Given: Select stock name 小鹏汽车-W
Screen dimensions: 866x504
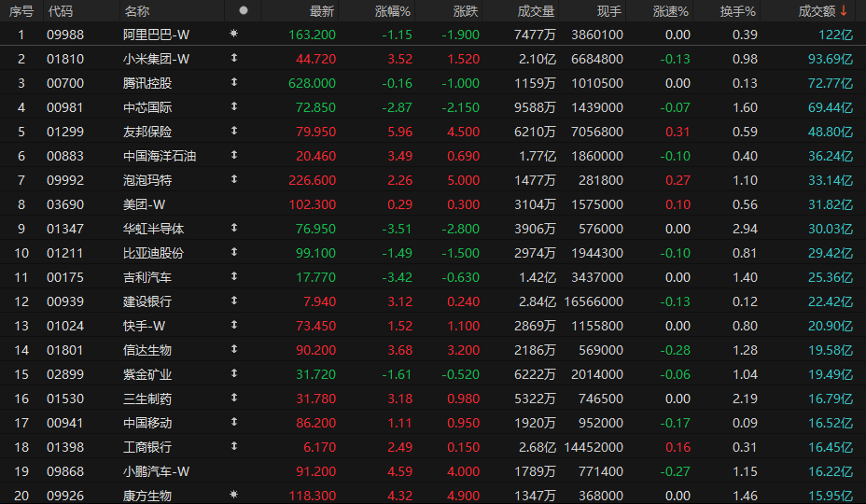Looking at the screenshot, I should coord(156,472).
